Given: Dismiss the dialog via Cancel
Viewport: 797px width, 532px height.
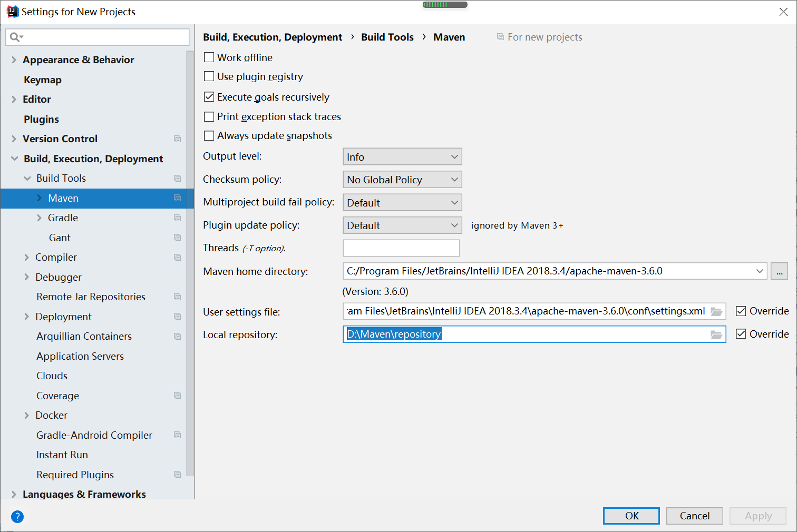Looking at the screenshot, I should point(694,516).
